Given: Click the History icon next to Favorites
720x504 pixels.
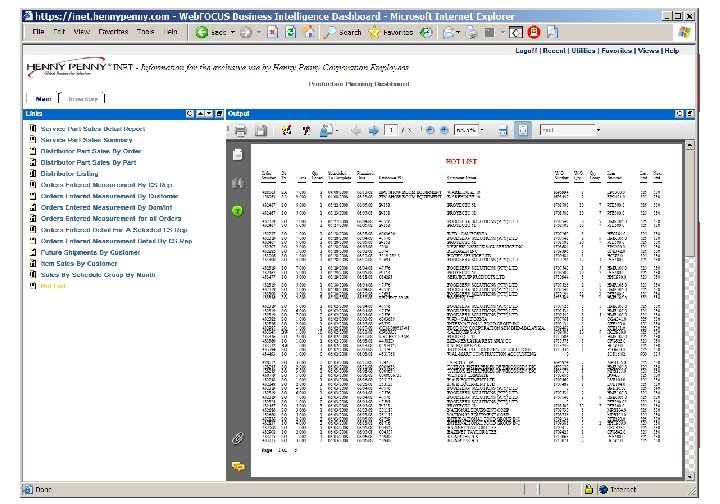Looking at the screenshot, I should (x=427, y=32).
